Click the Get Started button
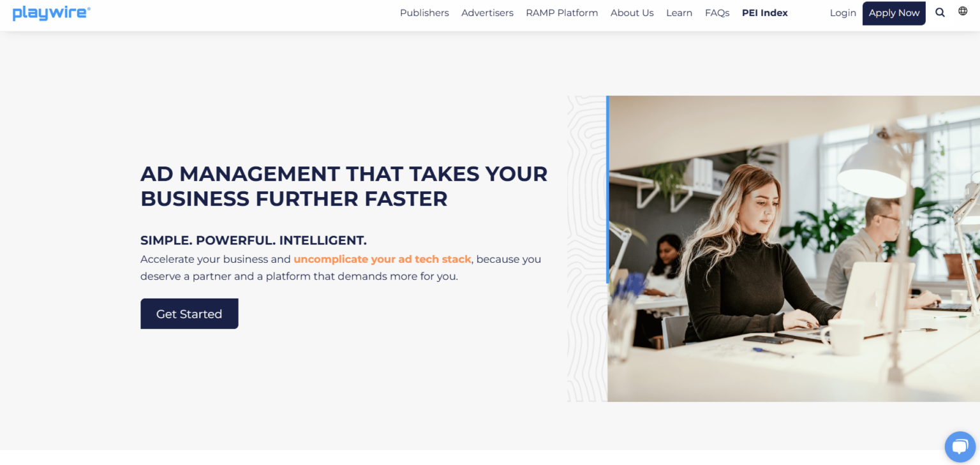 (189, 313)
